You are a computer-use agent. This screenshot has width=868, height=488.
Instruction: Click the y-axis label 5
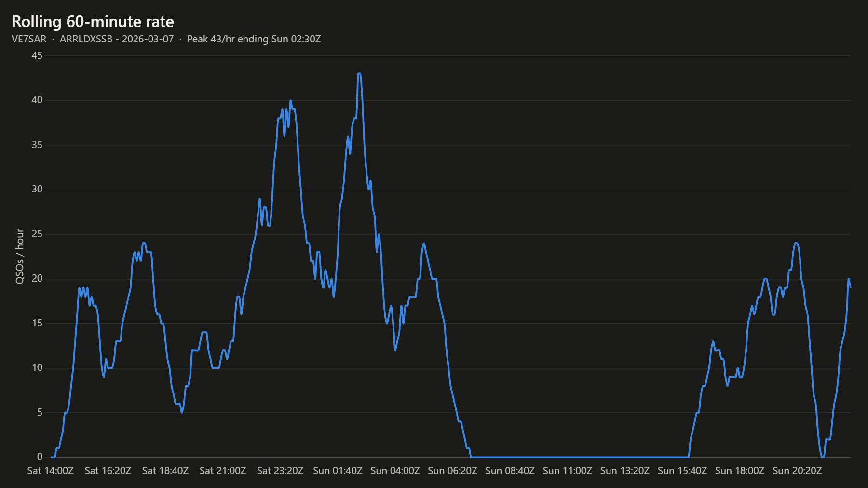click(40, 412)
